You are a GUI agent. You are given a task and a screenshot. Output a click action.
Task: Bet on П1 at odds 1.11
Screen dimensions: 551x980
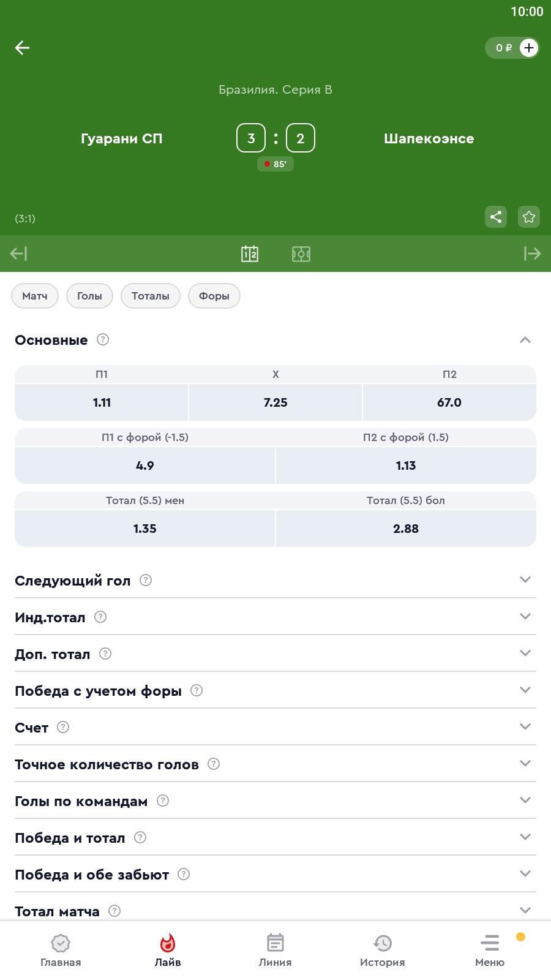pyautogui.click(x=102, y=402)
